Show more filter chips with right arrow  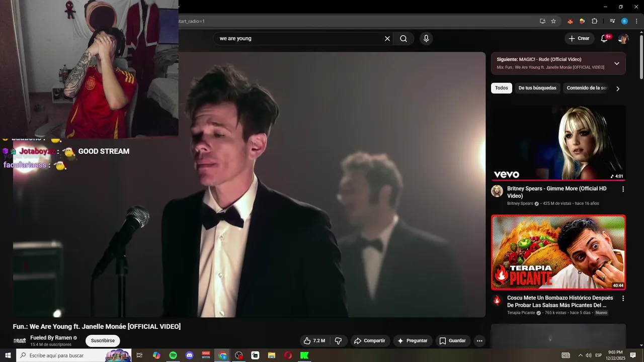[x=618, y=88]
